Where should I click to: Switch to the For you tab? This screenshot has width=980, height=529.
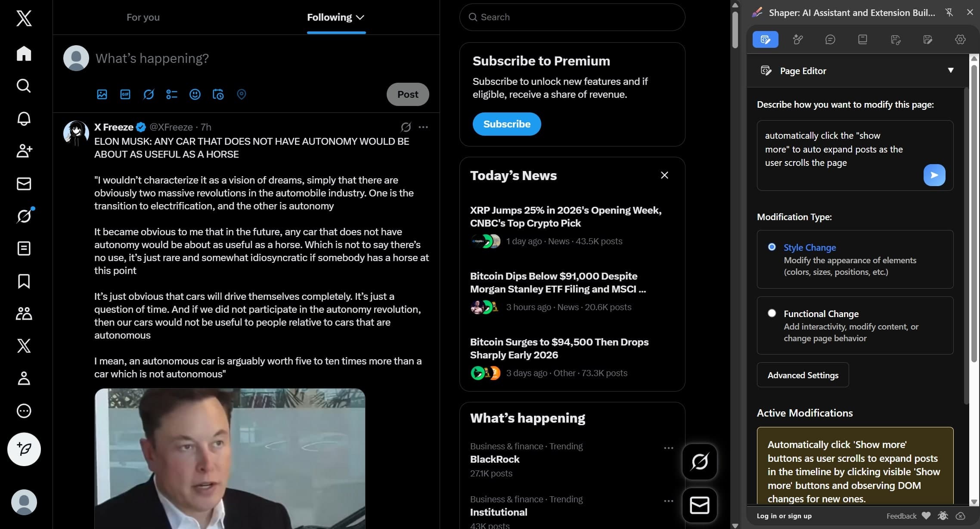(x=143, y=17)
